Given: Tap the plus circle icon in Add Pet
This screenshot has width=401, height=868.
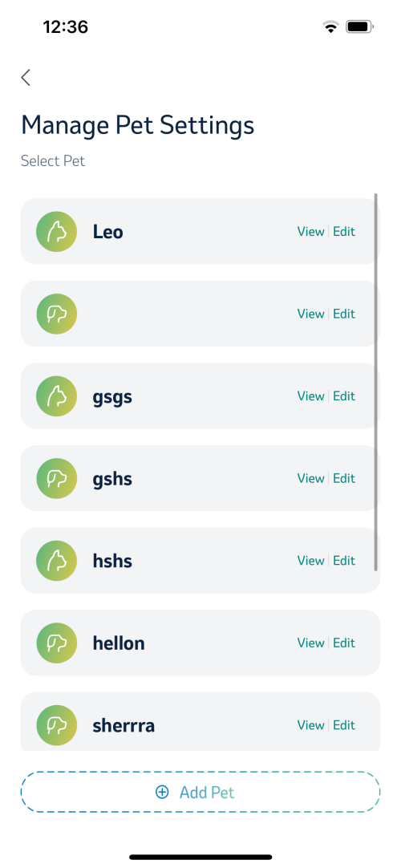Looking at the screenshot, I should click(x=162, y=792).
